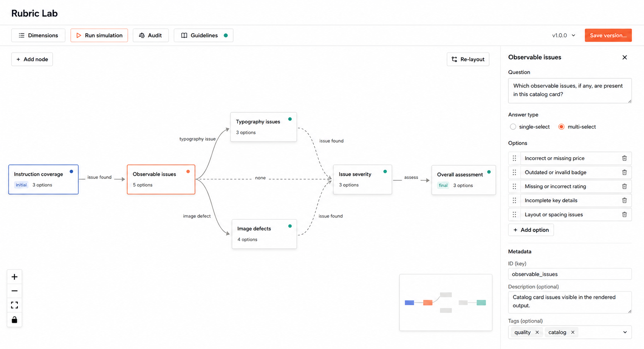Remove the 'quality' tag

click(537, 332)
